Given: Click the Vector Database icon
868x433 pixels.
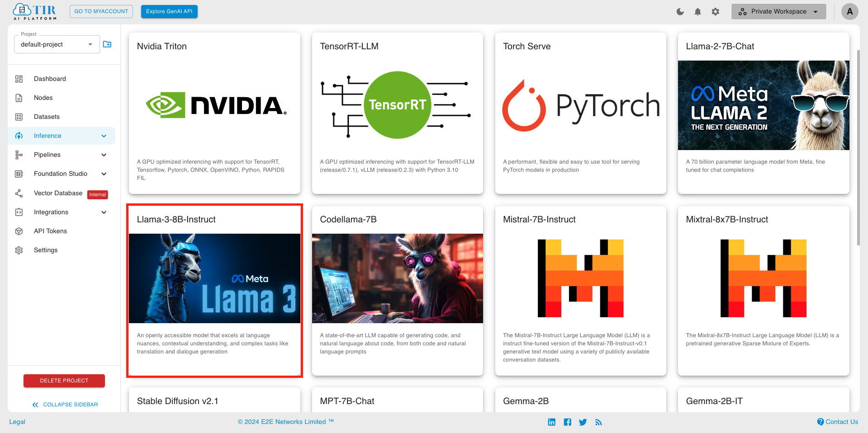Looking at the screenshot, I should (x=19, y=193).
